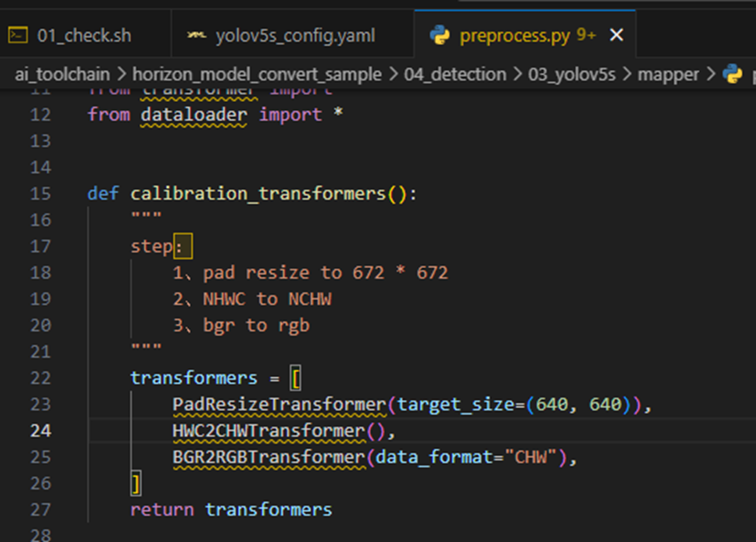
Task: Switch to the 01_check.sh tab
Action: coord(84,35)
